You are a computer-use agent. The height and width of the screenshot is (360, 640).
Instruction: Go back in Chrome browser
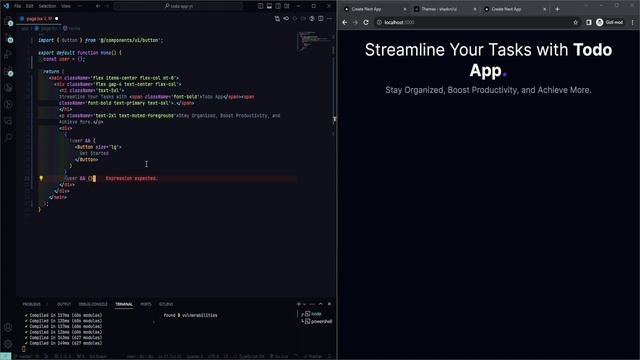point(345,22)
